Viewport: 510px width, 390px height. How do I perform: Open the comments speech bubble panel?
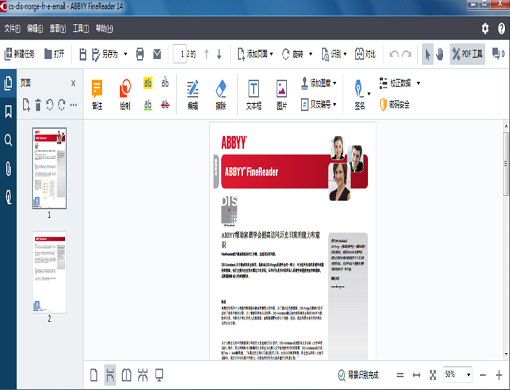(498, 54)
